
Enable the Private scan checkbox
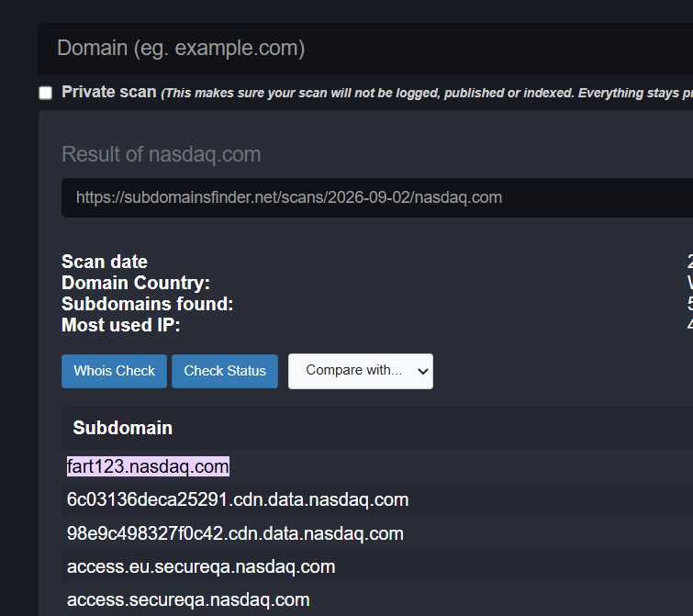(46, 93)
